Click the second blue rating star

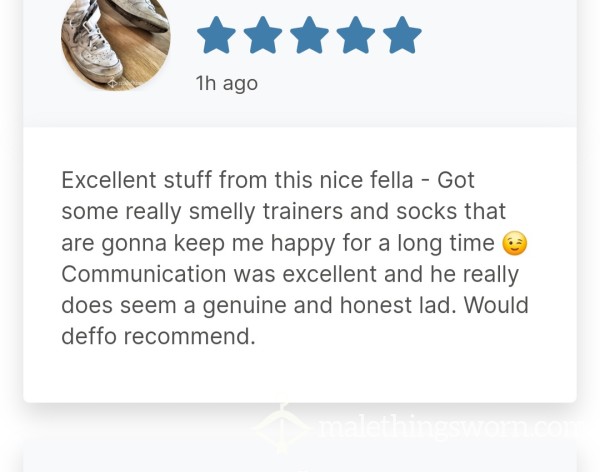point(263,35)
